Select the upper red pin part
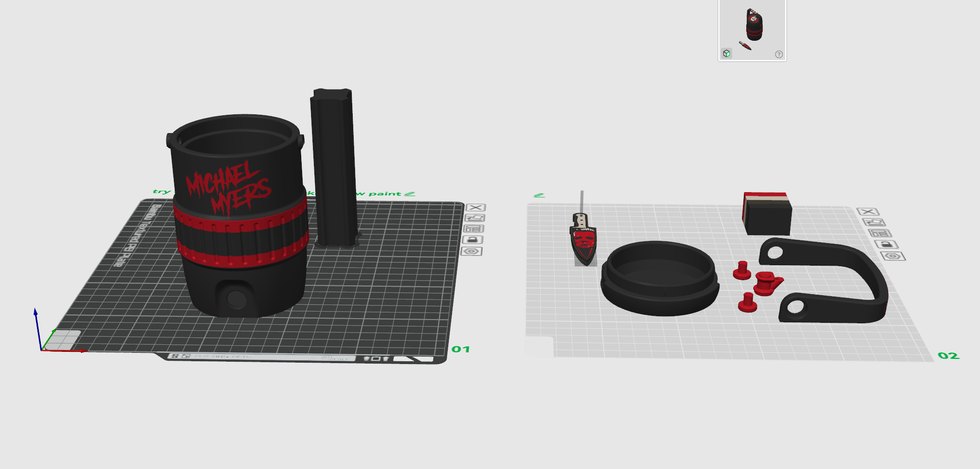The width and height of the screenshot is (980, 469). point(742,271)
